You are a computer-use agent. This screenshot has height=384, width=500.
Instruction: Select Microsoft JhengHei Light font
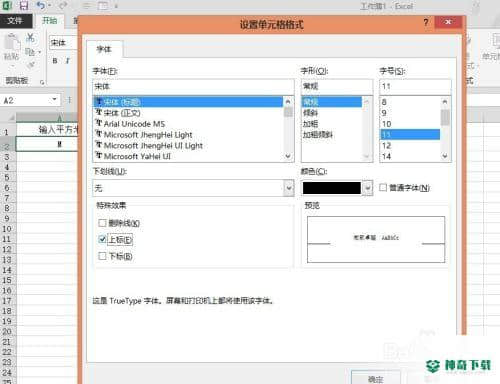(188, 135)
